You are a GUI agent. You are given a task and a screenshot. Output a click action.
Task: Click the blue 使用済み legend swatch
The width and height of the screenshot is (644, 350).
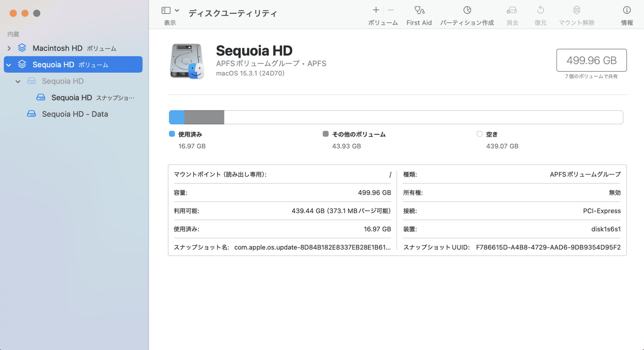point(172,134)
